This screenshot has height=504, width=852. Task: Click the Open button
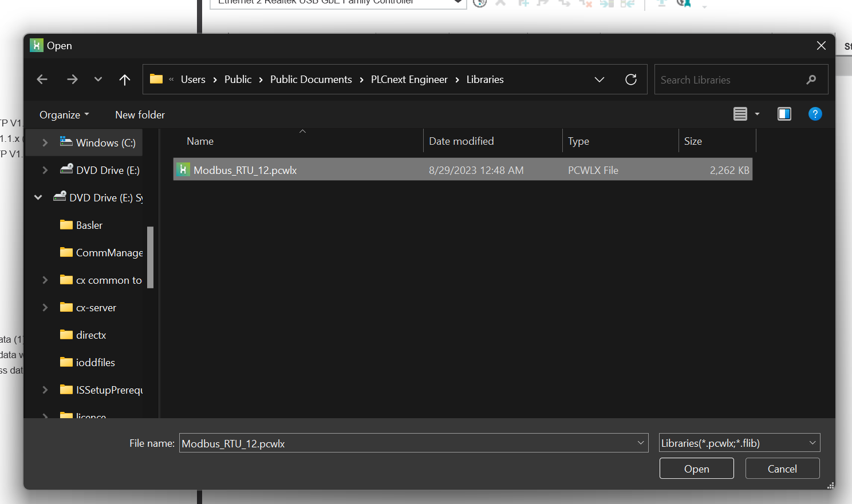[x=696, y=468]
